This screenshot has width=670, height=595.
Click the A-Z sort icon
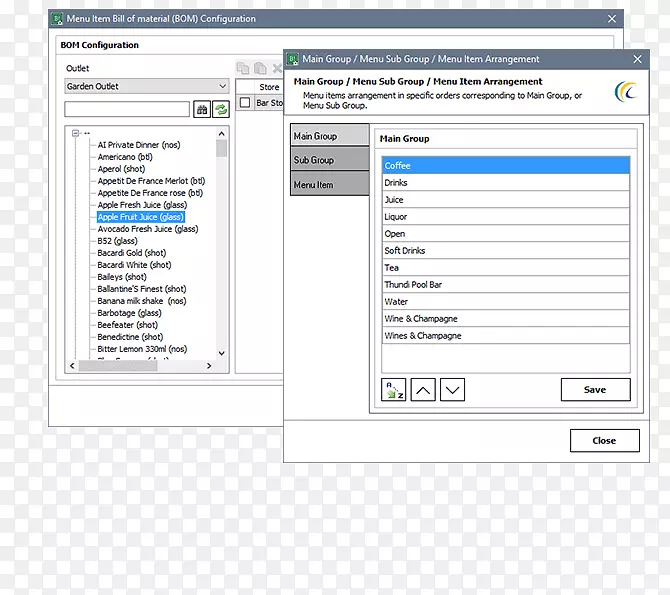394,390
